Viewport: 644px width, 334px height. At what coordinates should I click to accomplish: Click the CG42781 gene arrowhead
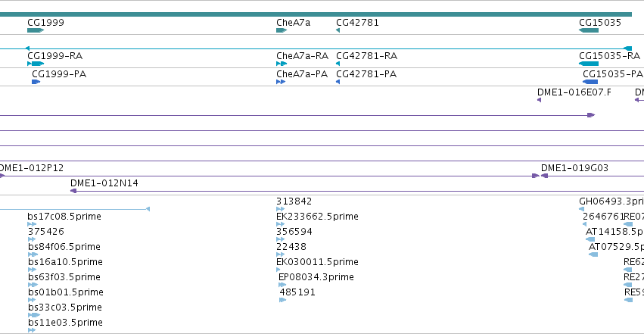(338, 30)
